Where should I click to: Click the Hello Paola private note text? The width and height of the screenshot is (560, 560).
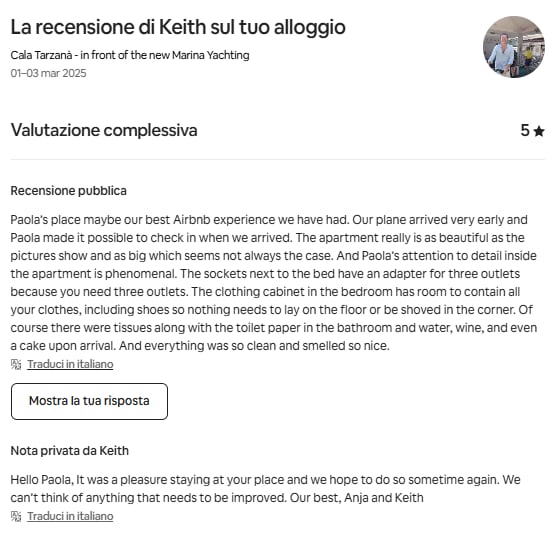coord(265,489)
